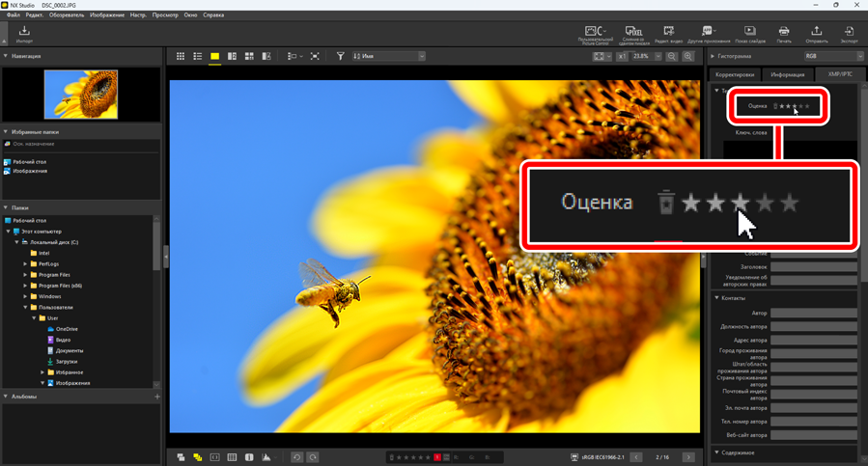The height and width of the screenshot is (466, 868).
Task: Toggle the histogram display in bottom toolbar
Action: [x=266, y=456]
